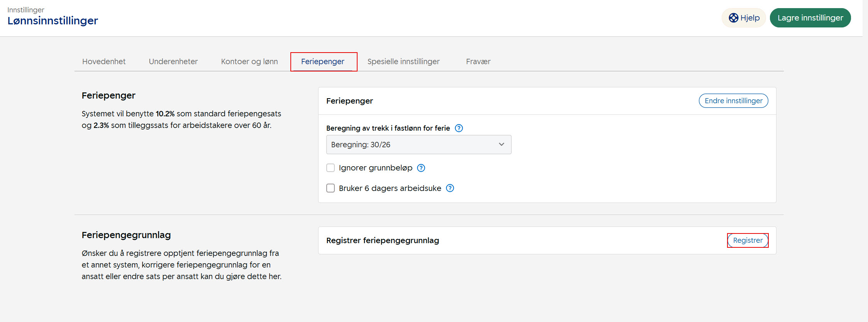Image resolution: width=868 pixels, height=322 pixels.
Task: Click the lifebuoy Hjelp icon
Action: coord(733,18)
